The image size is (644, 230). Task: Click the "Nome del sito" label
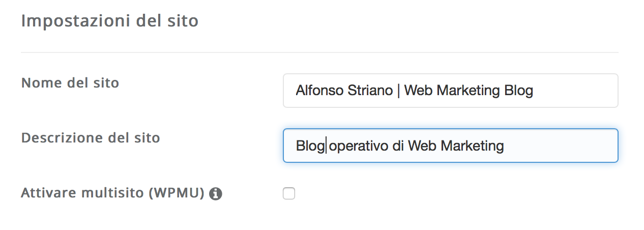[x=70, y=82]
